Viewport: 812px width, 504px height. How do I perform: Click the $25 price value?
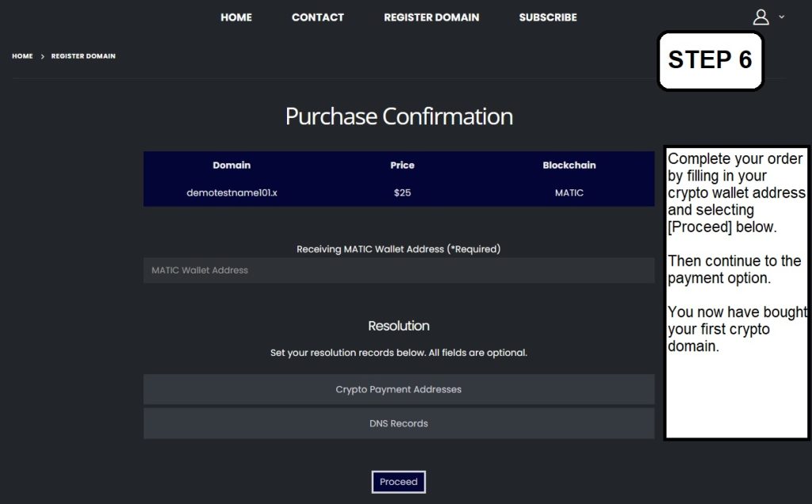pyautogui.click(x=402, y=193)
